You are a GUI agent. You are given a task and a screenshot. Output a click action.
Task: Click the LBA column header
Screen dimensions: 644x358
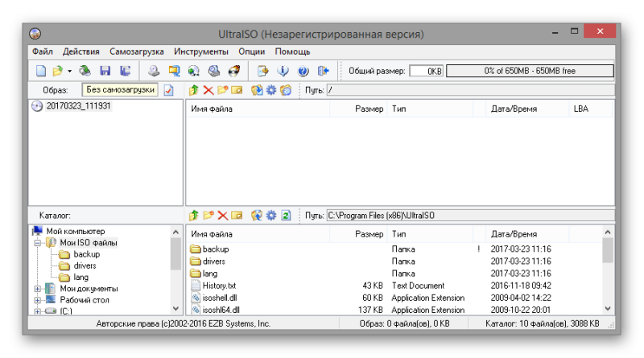point(580,109)
